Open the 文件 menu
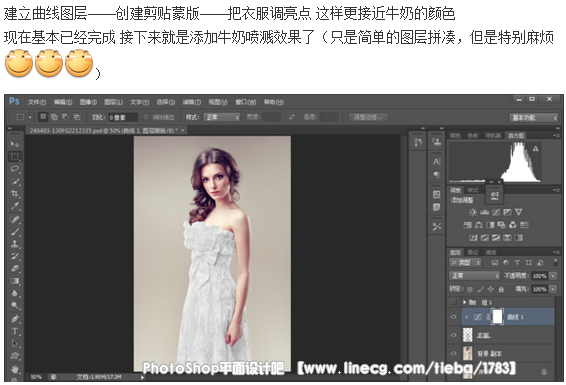 tap(37, 102)
